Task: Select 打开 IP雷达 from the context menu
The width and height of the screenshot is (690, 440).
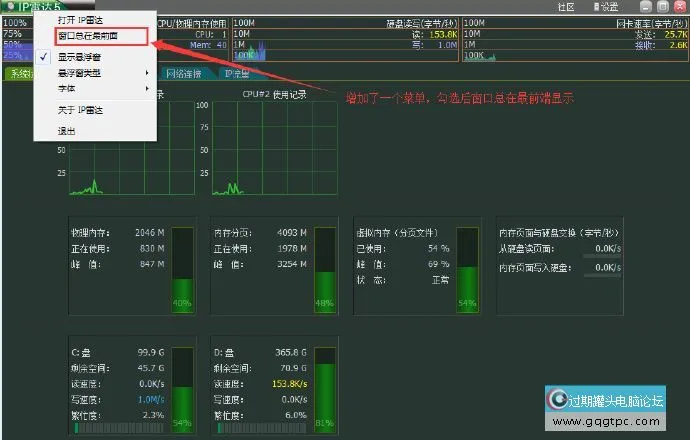Action: coord(82,20)
